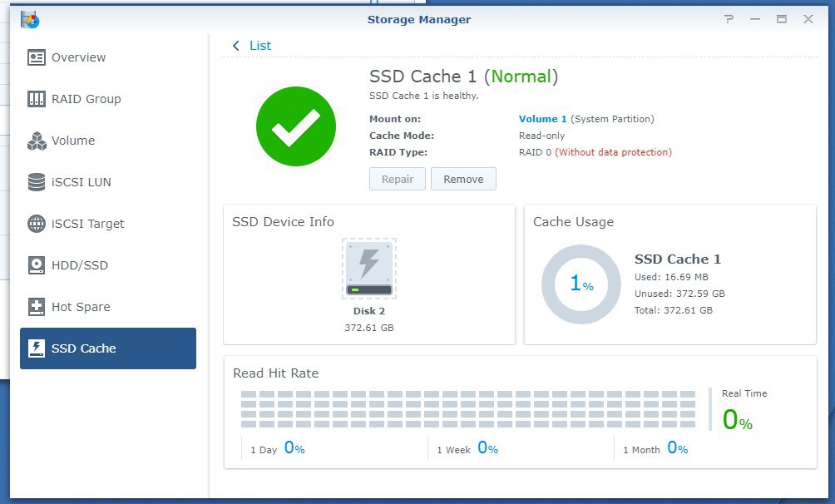The width and height of the screenshot is (835, 504).
Task: Click the 'SSD Cache 1' label in Cache Usage
Action: click(677, 259)
